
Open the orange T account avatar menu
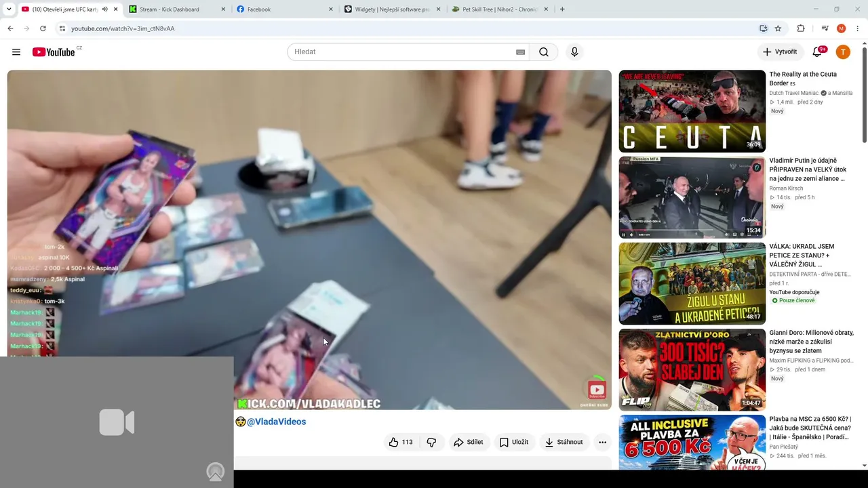(843, 52)
